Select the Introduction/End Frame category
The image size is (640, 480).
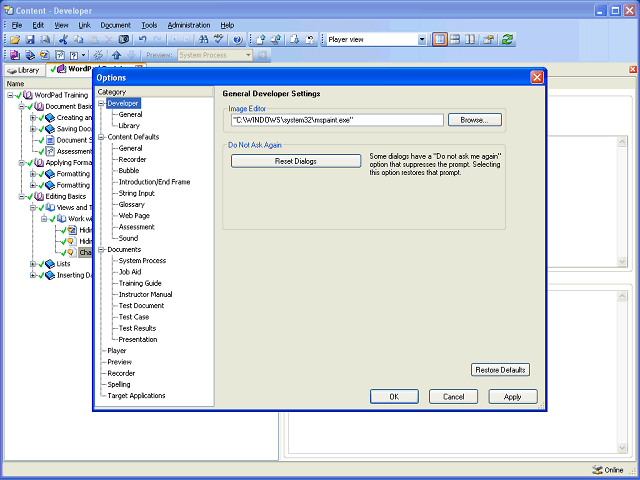[154, 182]
